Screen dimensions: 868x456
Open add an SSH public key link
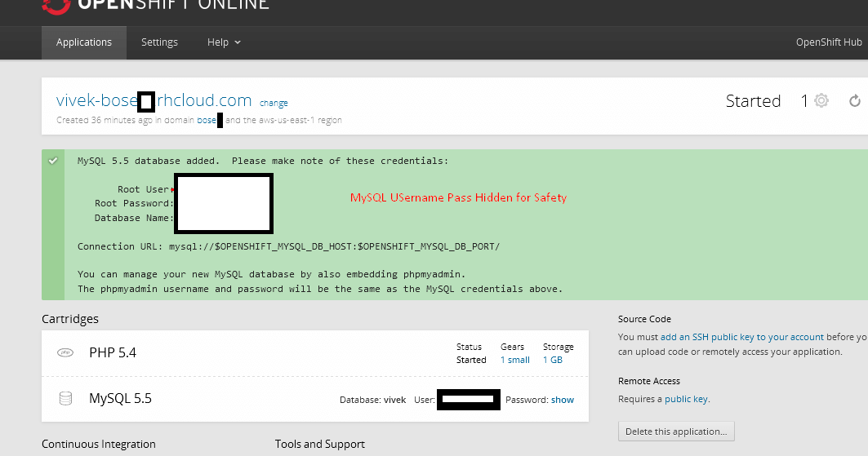(x=741, y=337)
